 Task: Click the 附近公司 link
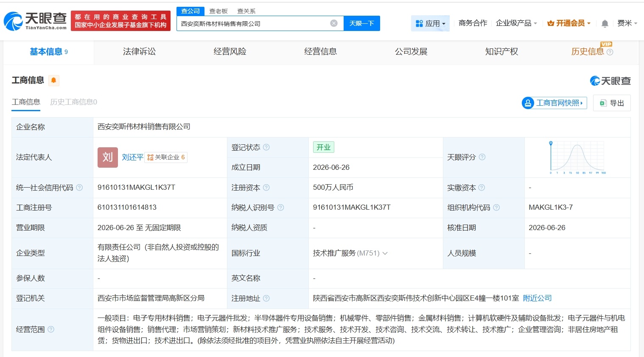tap(537, 298)
